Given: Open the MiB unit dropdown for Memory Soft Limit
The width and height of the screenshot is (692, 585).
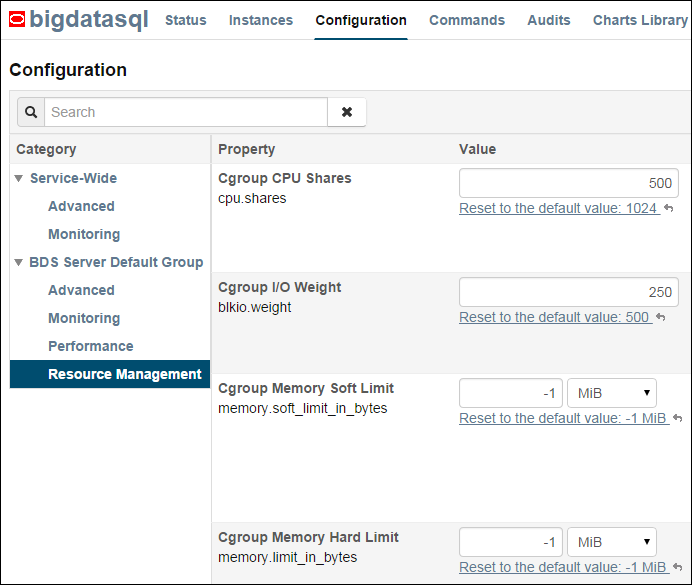Looking at the screenshot, I should pyautogui.click(x=612, y=393).
